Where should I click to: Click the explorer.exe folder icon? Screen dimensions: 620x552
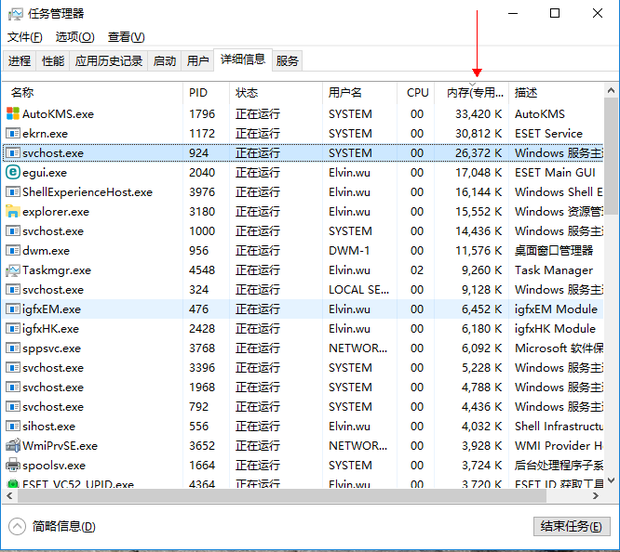pyautogui.click(x=13, y=212)
